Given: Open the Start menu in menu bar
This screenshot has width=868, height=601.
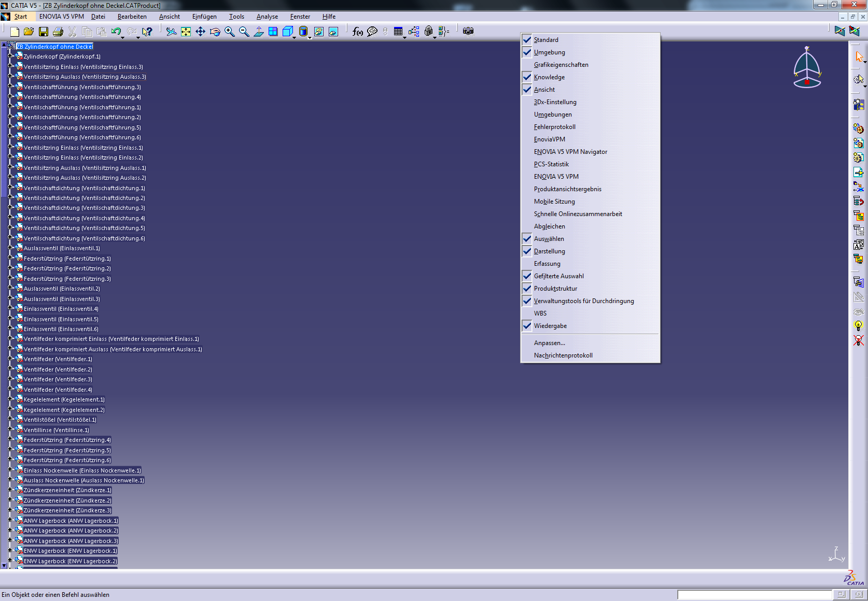Looking at the screenshot, I should pos(21,17).
